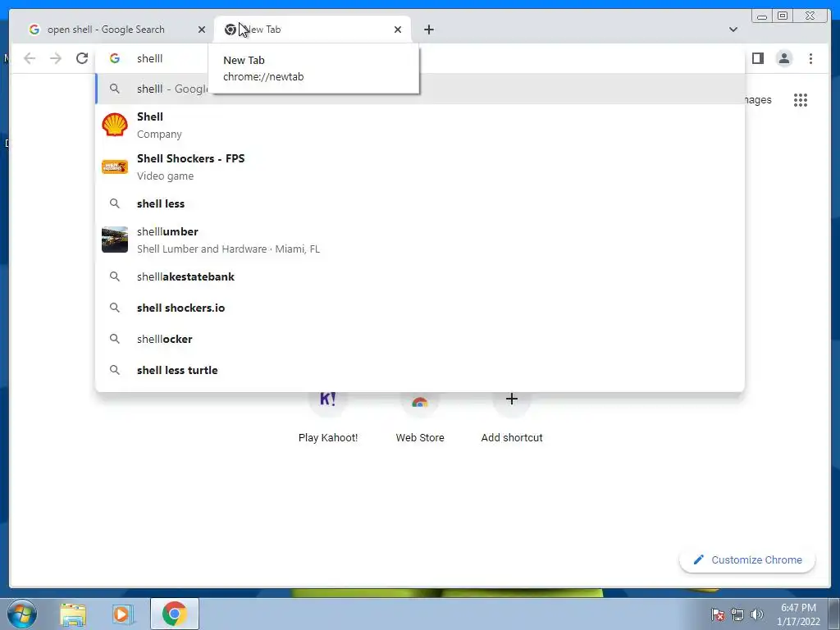
Task: Open the Web Store shortcut
Action: pyautogui.click(x=420, y=418)
